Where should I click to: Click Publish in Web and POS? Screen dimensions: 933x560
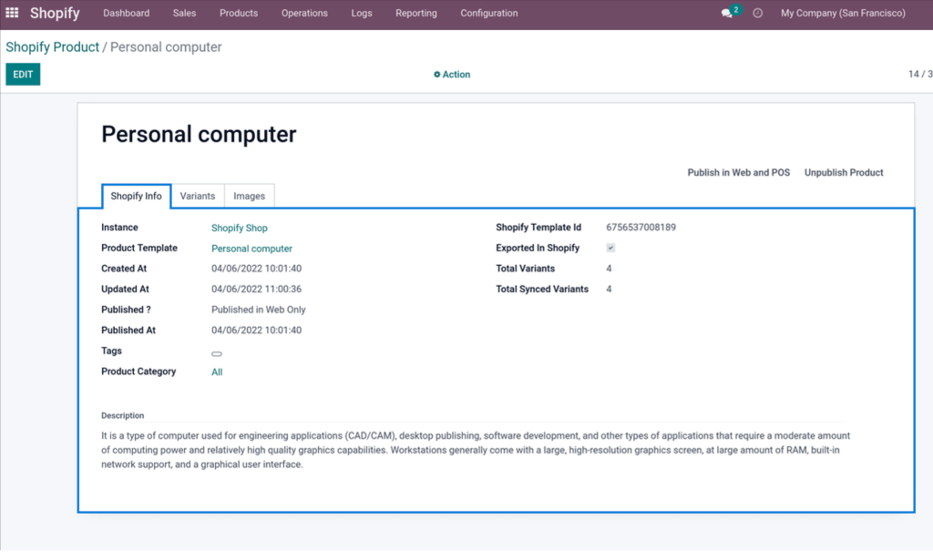pos(738,172)
